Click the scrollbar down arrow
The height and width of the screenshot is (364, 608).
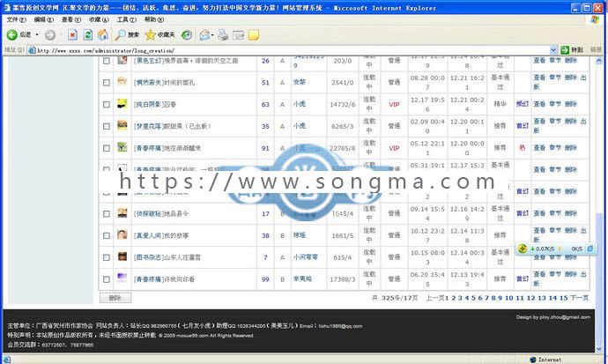(x=598, y=348)
